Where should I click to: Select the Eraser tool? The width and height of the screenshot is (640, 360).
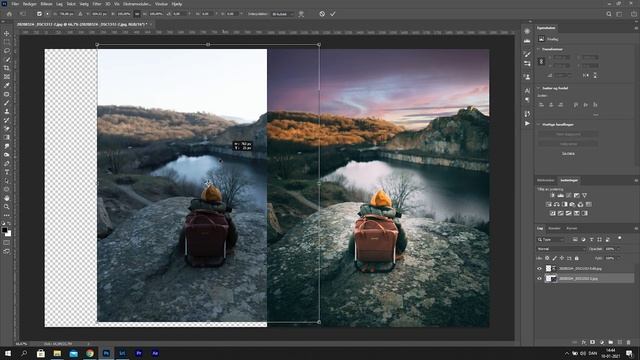tap(7, 129)
